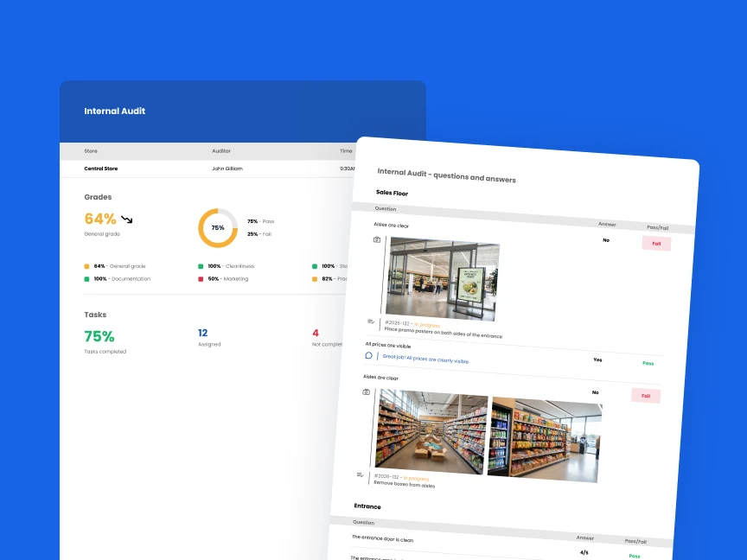Select the Auditor column header
Screen dimensions: 747x560
click(x=221, y=150)
